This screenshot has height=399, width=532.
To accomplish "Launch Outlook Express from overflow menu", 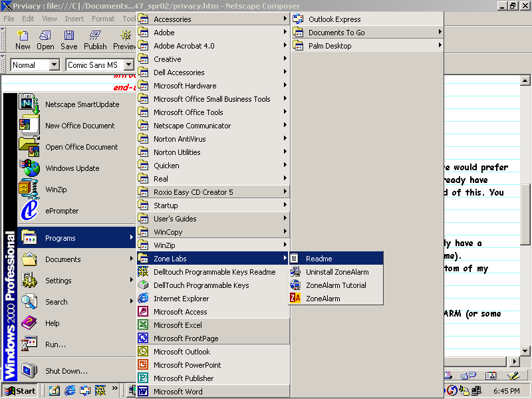I will (368, 19).
